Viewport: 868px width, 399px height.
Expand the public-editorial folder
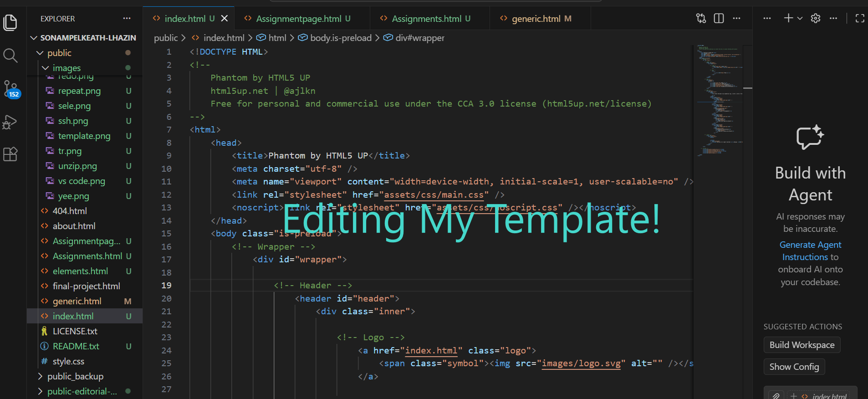85,391
